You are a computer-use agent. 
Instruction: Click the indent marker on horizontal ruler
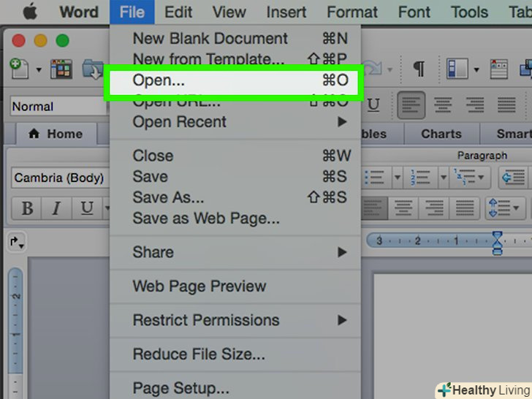[x=497, y=243]
